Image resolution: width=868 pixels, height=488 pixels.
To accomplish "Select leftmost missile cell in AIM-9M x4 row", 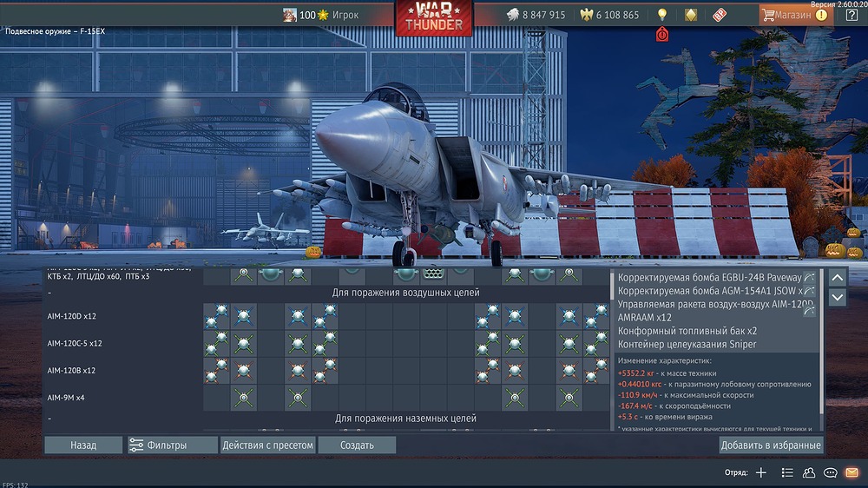I will [x=244, y=398].
